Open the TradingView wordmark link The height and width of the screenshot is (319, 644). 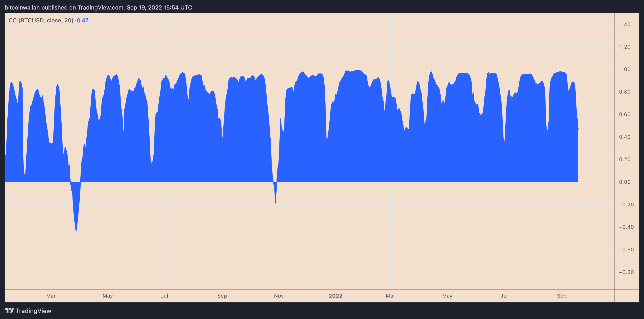pos(34,311)
